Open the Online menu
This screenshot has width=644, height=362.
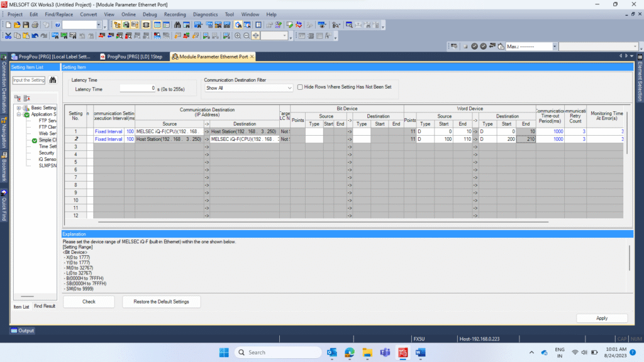(128, 14)
